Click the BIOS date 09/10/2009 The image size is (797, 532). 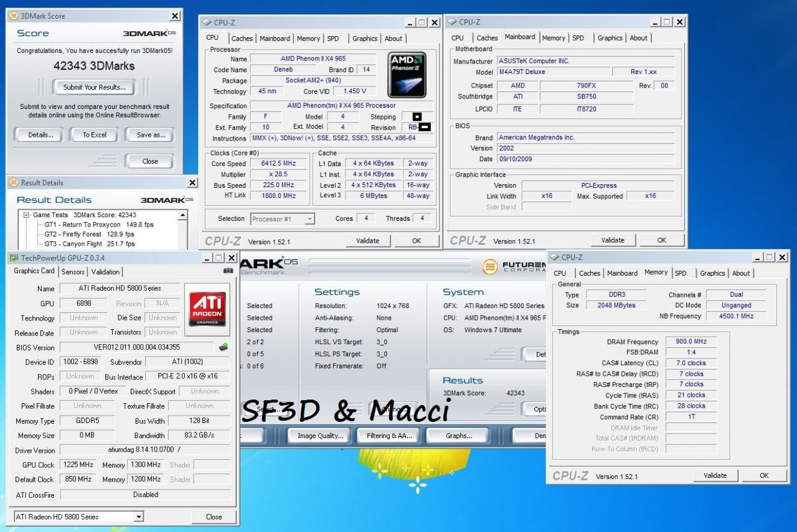585,159
